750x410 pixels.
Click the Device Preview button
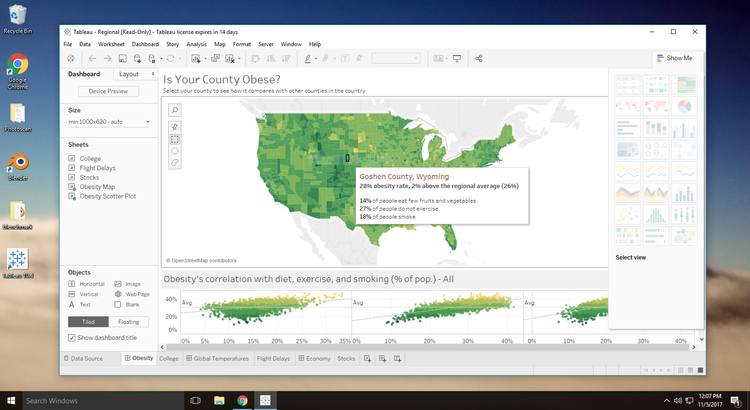pyautogui.click(x=108, y=91)
